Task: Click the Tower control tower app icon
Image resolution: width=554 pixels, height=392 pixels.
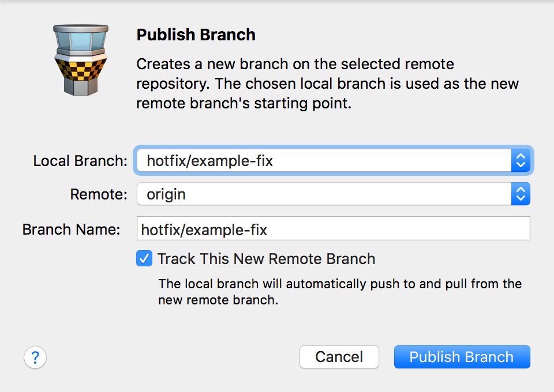Action: pyautogui.click(x=81, y=60)
